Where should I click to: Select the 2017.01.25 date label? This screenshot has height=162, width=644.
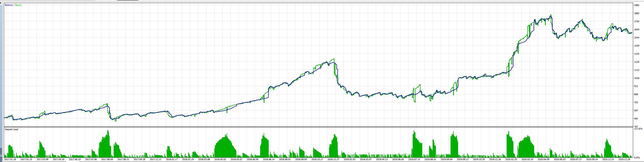coord(26,159)
